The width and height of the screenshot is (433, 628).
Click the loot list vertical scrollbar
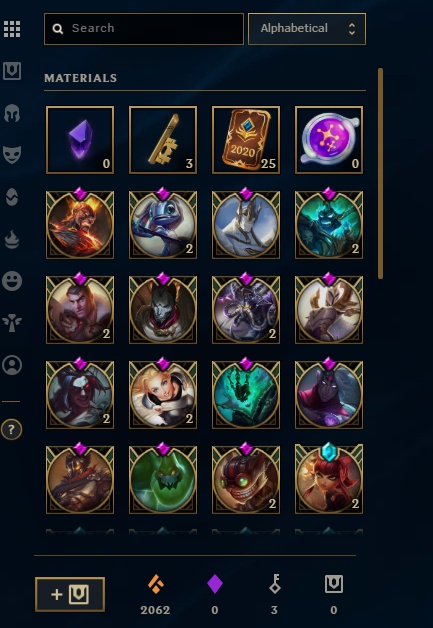[x=380, y=173]
